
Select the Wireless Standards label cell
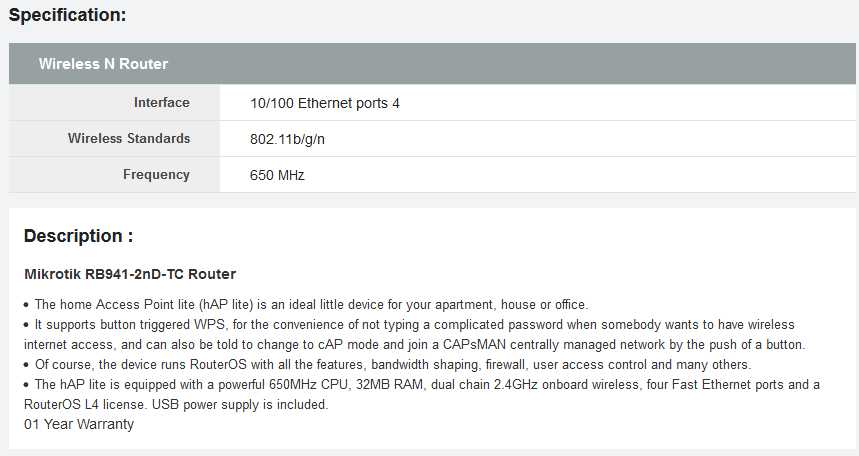tap(128, 139)
